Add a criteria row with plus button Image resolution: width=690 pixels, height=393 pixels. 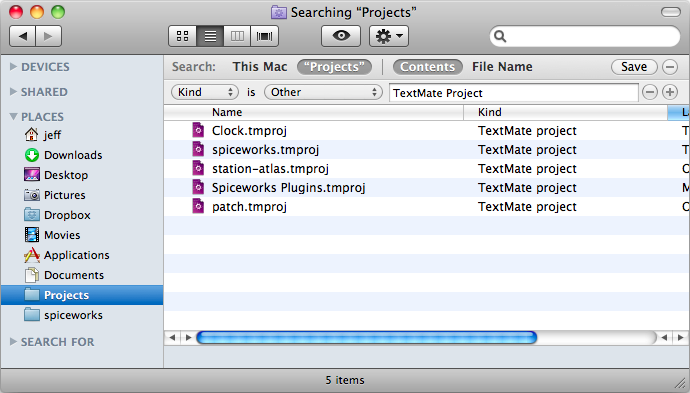[x=670, y=92]
